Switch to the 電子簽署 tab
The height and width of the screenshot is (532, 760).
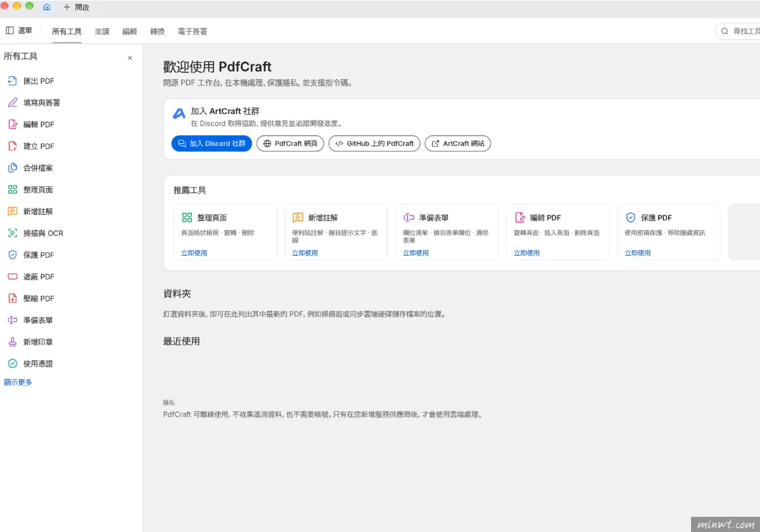point(193,31)
